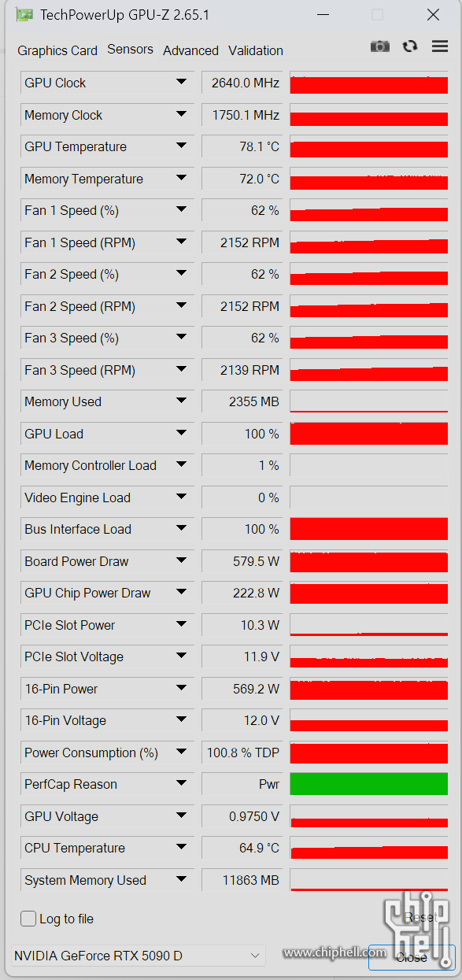Switch to the Graphics Card tab
The image size is (462, 980).
click(x=57, y=50)
